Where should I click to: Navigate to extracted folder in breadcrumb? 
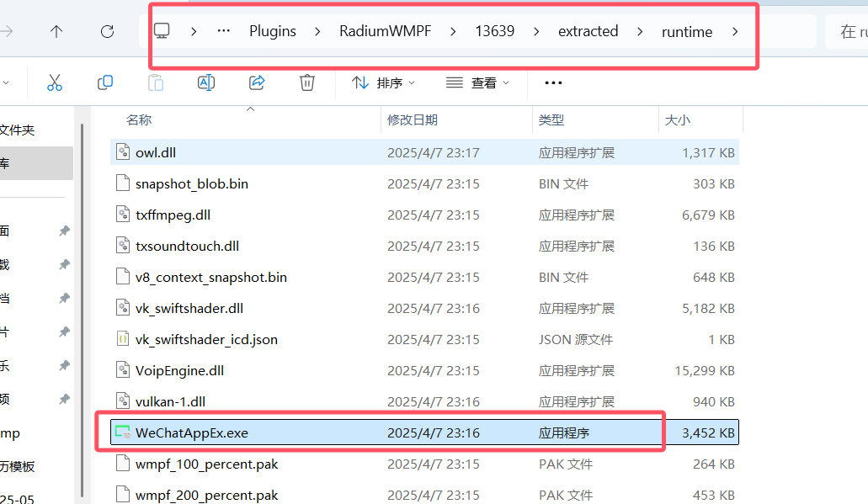point(588,31)
